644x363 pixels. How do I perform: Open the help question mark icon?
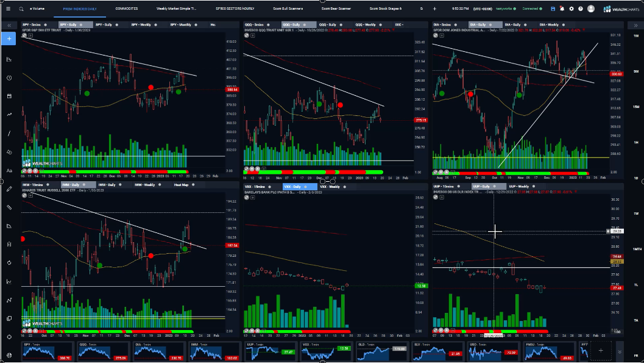pos(581,9)
